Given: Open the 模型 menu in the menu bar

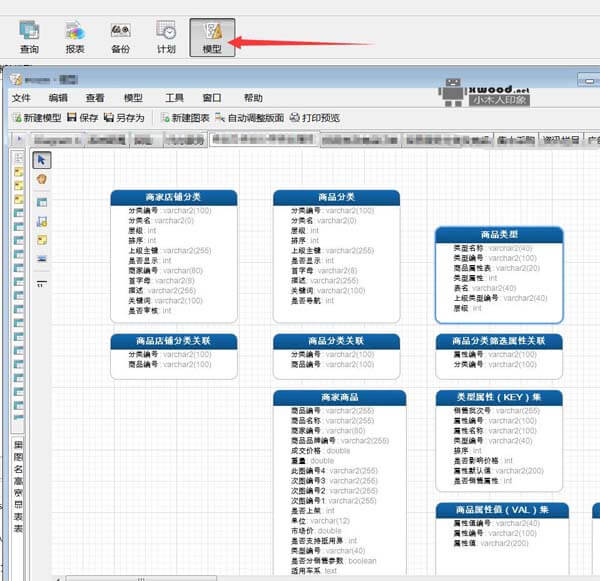Looking at the screenshot, I should [133, 98].
